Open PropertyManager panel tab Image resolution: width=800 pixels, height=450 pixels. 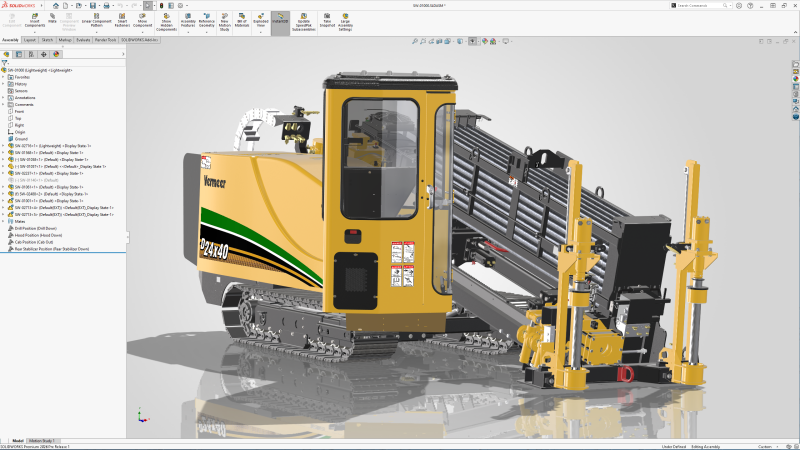tap(19, 54)
